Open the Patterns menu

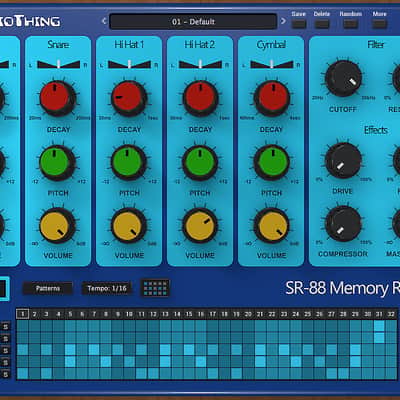48,288
